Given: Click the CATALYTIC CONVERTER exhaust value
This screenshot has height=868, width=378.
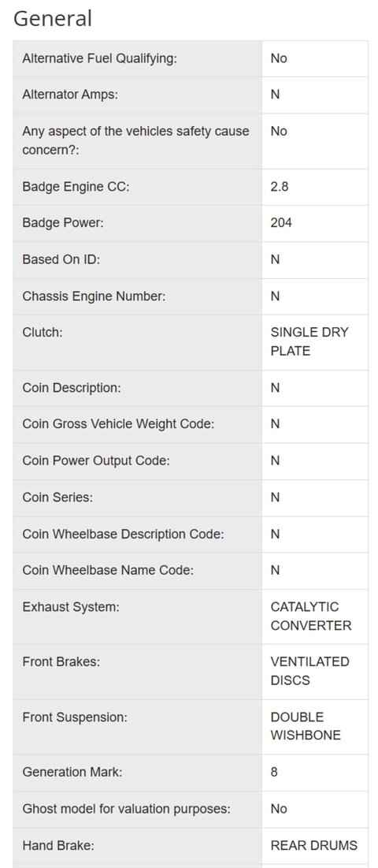Looking at the screenshot, I should (x=311, y=617).
